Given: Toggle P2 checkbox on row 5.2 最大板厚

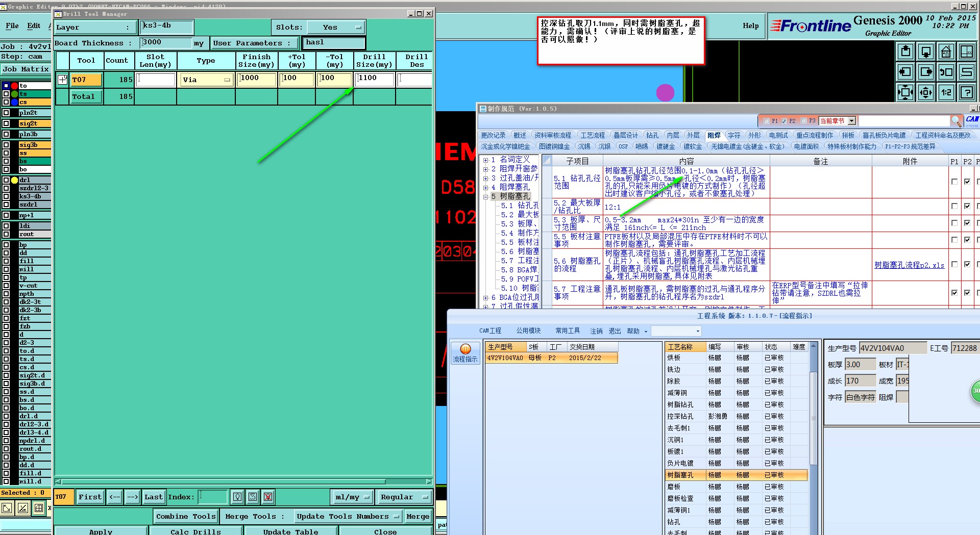Looking at the screenshot, I should pos(967,206).
